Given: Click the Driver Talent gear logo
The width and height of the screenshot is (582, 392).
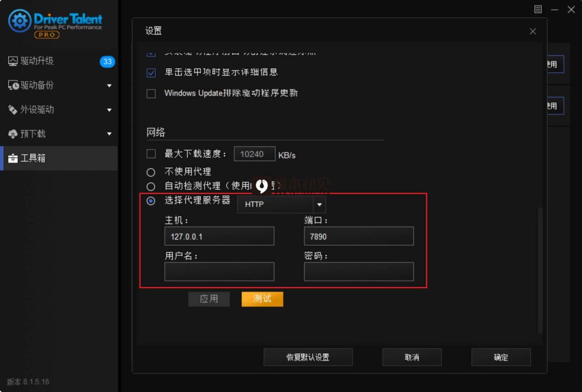Looking at the screenshot, I should coord(20,21).
